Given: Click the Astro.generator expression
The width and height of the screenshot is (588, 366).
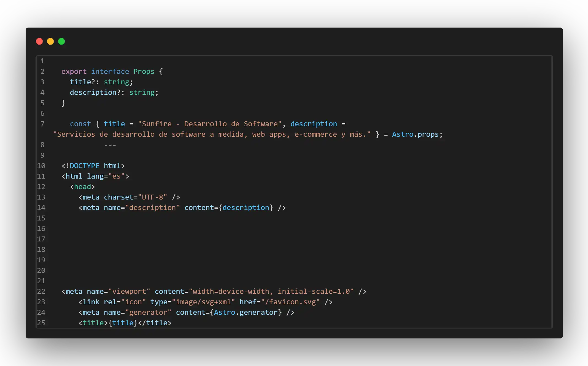Looking at the screenshot, I should coord(245,312).
